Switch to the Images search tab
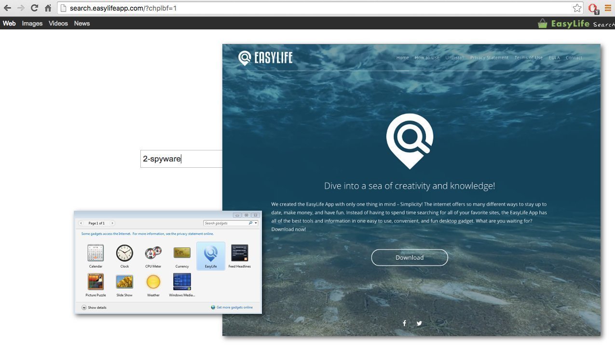Screen dimensions: 615x364 pos(32,23)
